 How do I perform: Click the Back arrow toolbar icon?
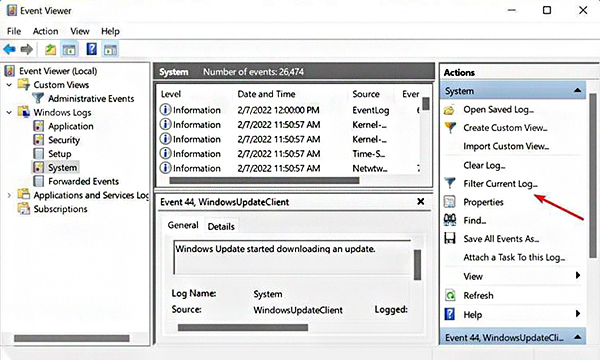click(9, 49)
